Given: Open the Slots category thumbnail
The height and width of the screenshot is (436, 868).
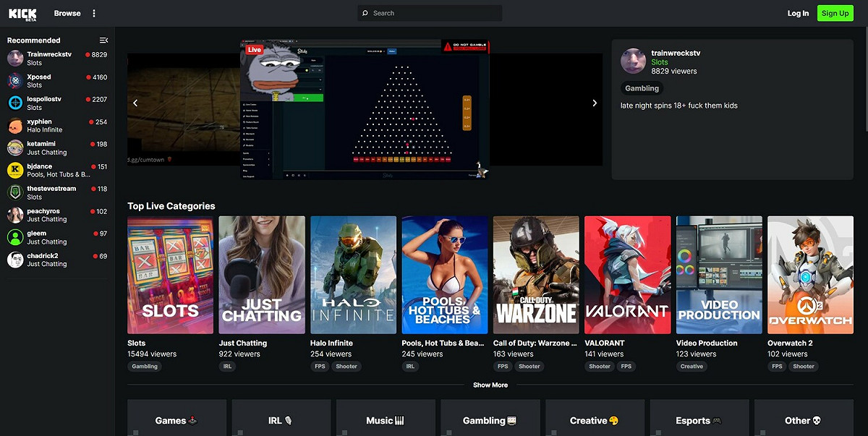Looking at the screenshot, I should tap(170, 275).
